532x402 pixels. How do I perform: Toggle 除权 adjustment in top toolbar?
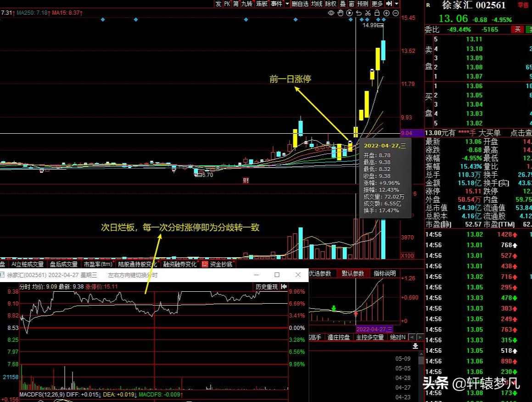330,4
